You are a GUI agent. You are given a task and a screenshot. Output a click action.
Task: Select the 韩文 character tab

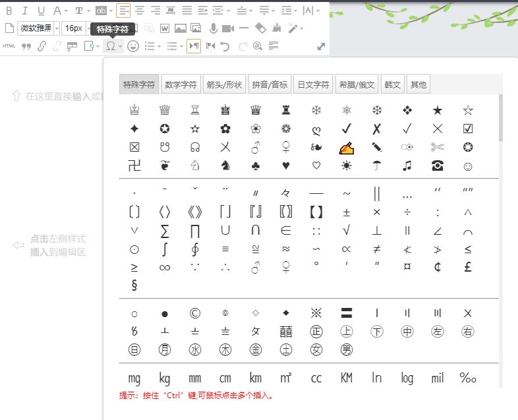tap(392, 84)
